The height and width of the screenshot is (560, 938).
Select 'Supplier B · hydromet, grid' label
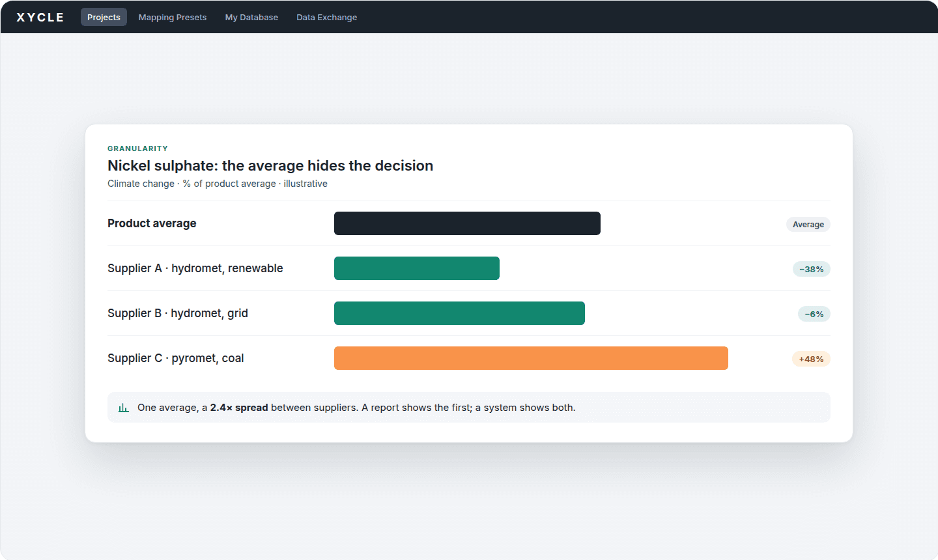(178, 313)
